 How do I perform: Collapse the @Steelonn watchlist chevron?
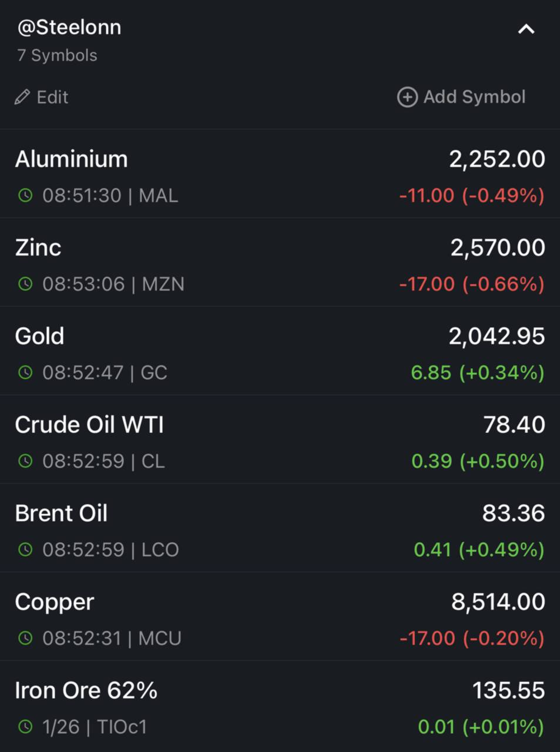[x=526, y=29]
